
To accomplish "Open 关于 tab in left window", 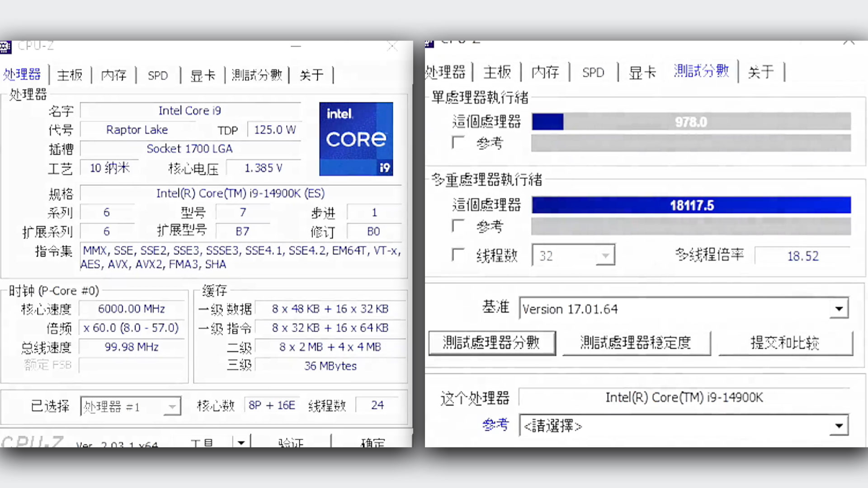I will (x=311, y=75).
